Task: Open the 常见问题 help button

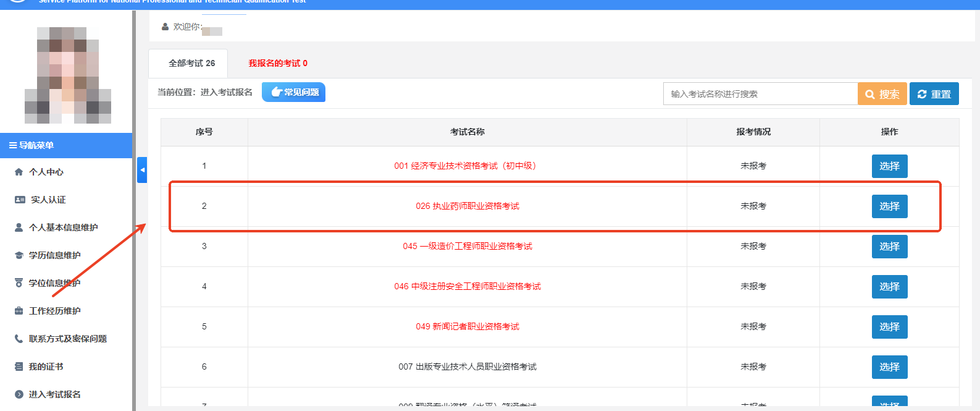Action: pyautogui.click(x=293, y=92)
